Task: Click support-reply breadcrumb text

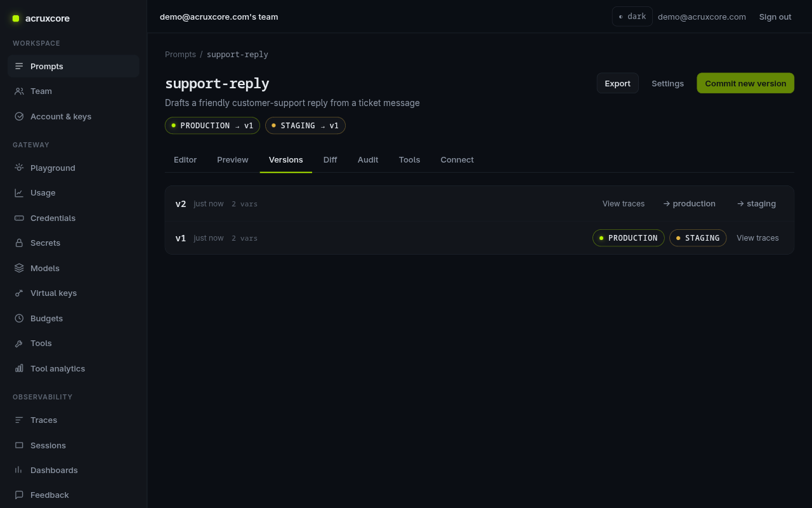Action: (237, 55)
